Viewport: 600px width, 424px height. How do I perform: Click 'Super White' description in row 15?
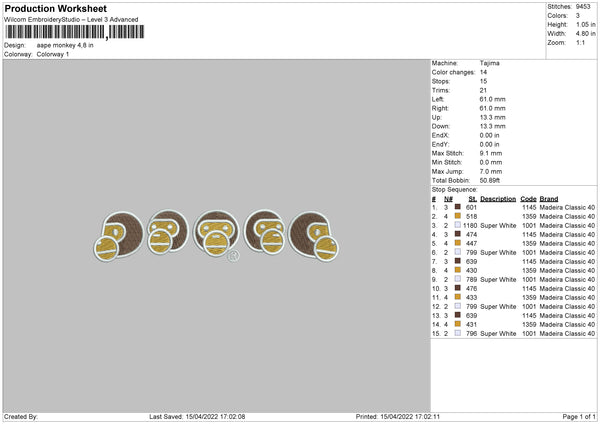click(498, 334)
